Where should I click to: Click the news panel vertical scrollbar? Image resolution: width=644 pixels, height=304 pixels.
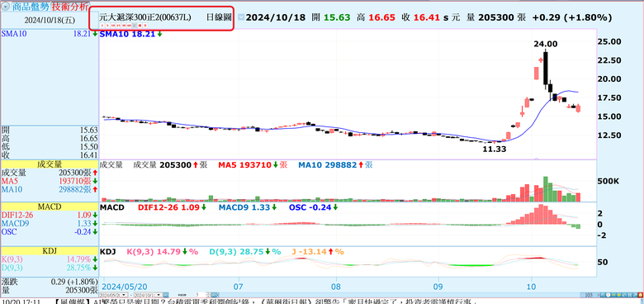(x=642, y=302)
